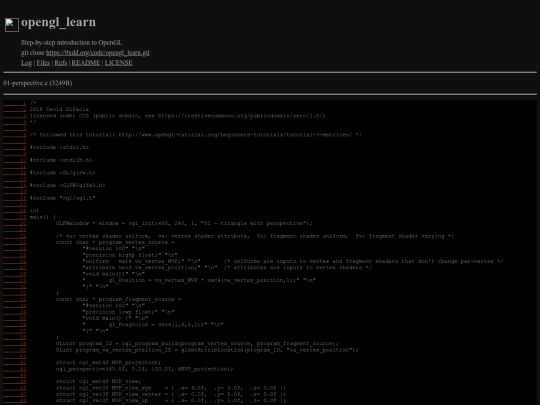
Task: Click the opengl_learn page heading
Action: click(59, 22)
